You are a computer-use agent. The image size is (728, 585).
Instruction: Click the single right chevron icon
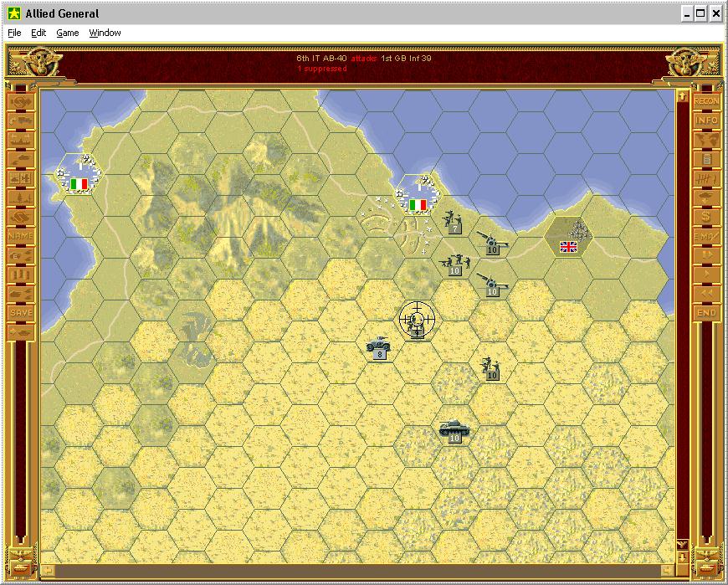(706, 275)
